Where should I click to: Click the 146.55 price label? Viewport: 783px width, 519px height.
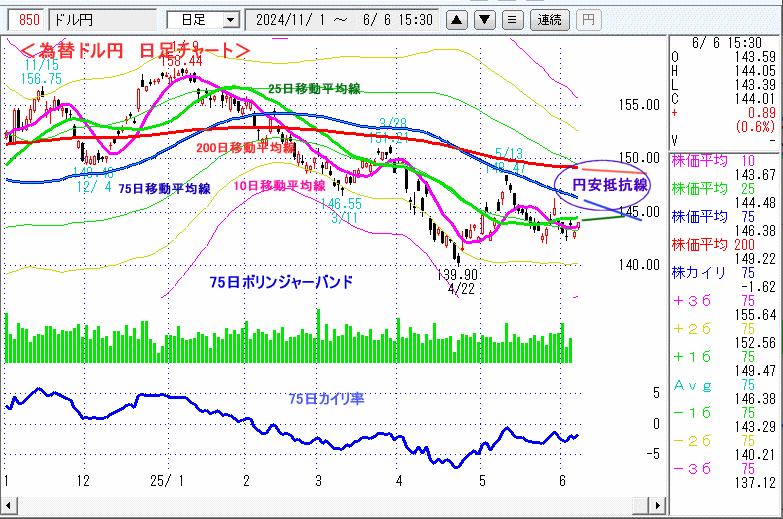tap(342, 204)
